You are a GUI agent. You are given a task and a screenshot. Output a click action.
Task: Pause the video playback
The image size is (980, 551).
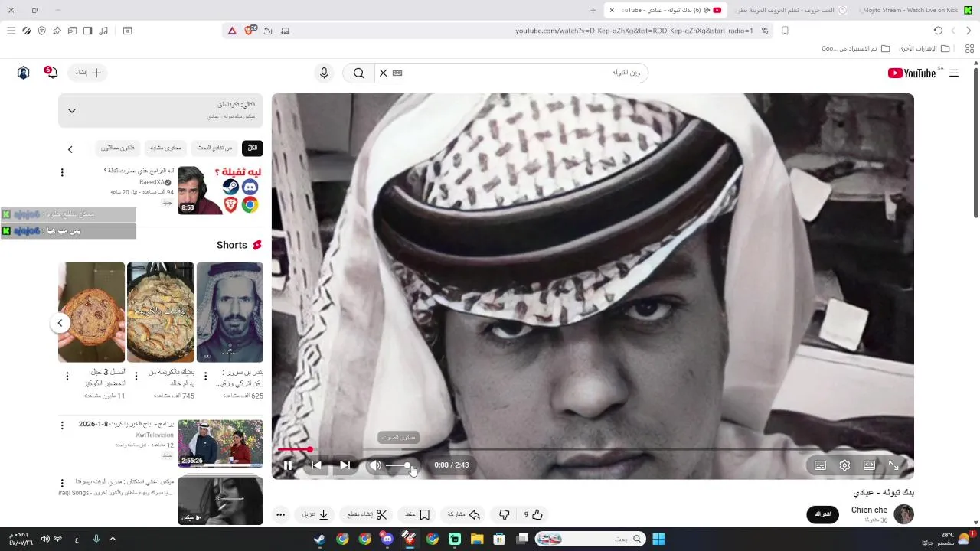[288, 465]
